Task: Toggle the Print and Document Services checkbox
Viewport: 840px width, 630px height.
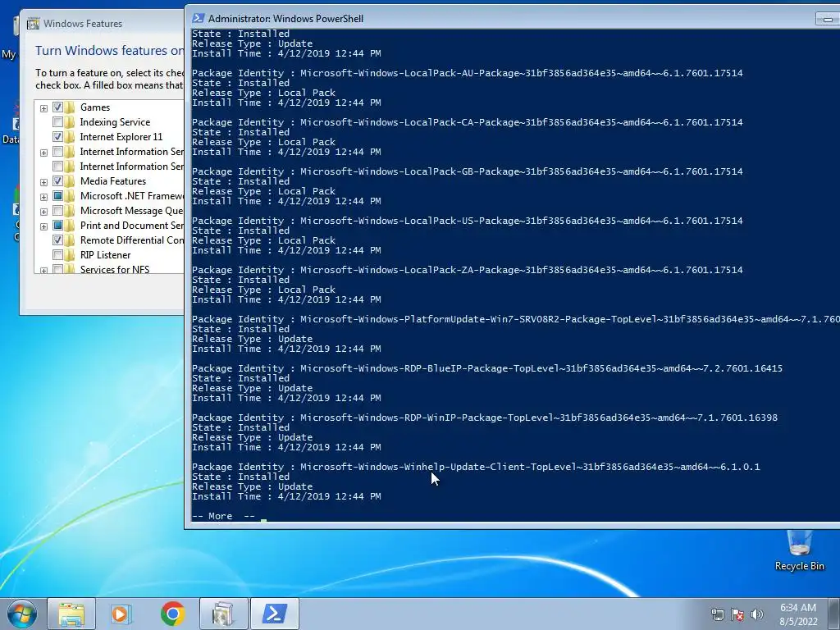Action: [x=58, y=226]
